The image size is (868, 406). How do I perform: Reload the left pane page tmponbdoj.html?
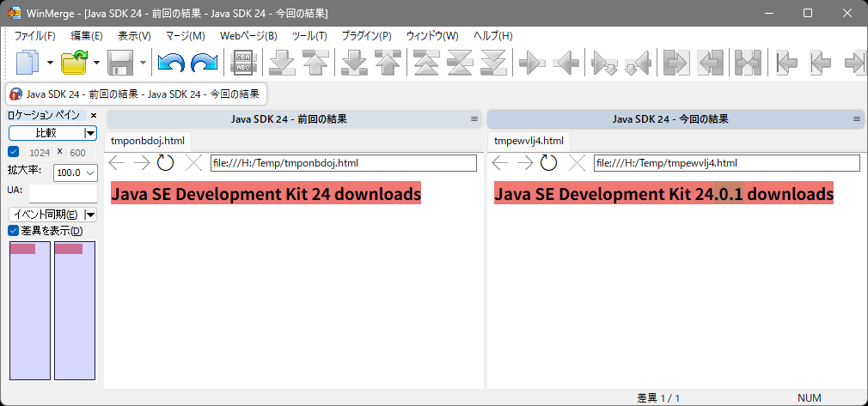coord(166,162)
